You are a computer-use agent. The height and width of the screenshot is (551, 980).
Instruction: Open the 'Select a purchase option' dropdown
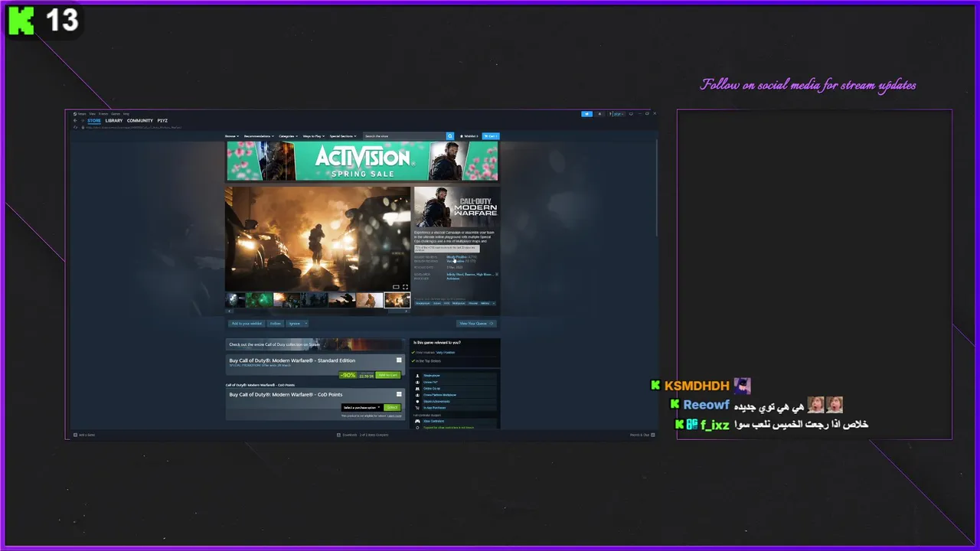361,407
